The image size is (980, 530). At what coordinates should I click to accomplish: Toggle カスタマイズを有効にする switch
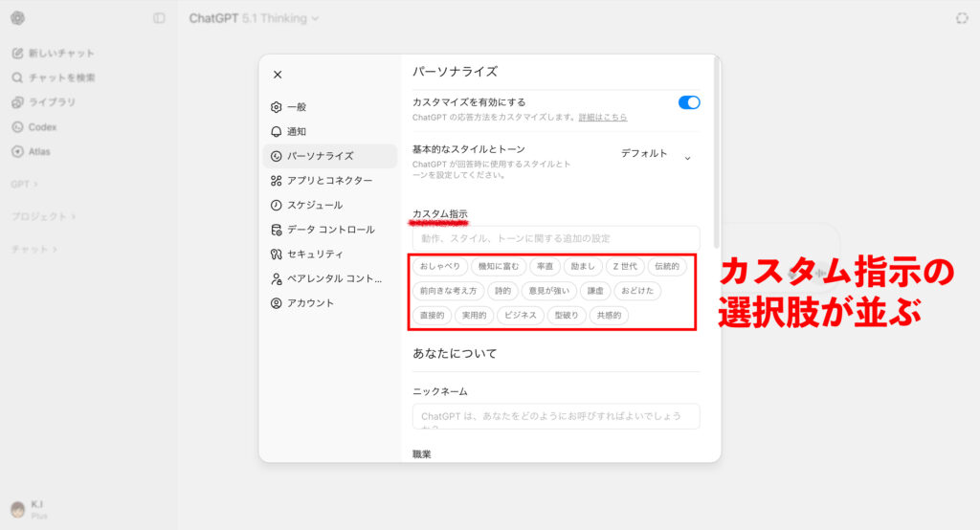pyautogui.click(x=689, y=102)
